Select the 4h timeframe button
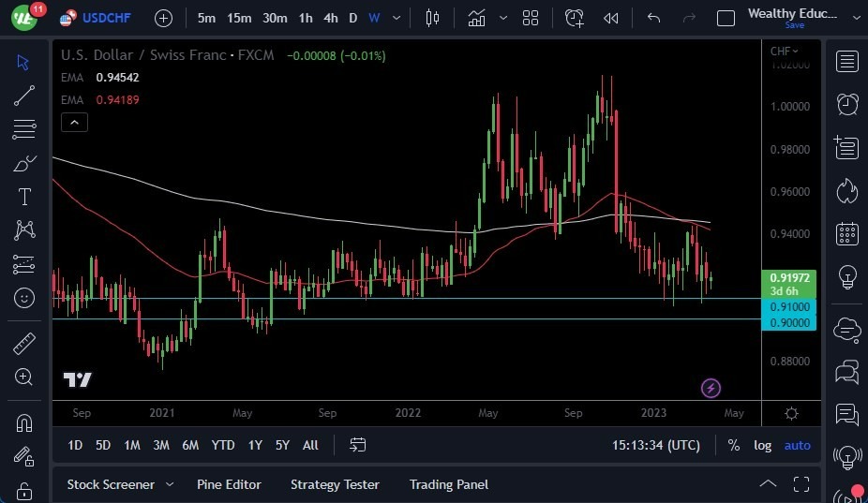Viewport: 868px width, 503px height. 330,18
